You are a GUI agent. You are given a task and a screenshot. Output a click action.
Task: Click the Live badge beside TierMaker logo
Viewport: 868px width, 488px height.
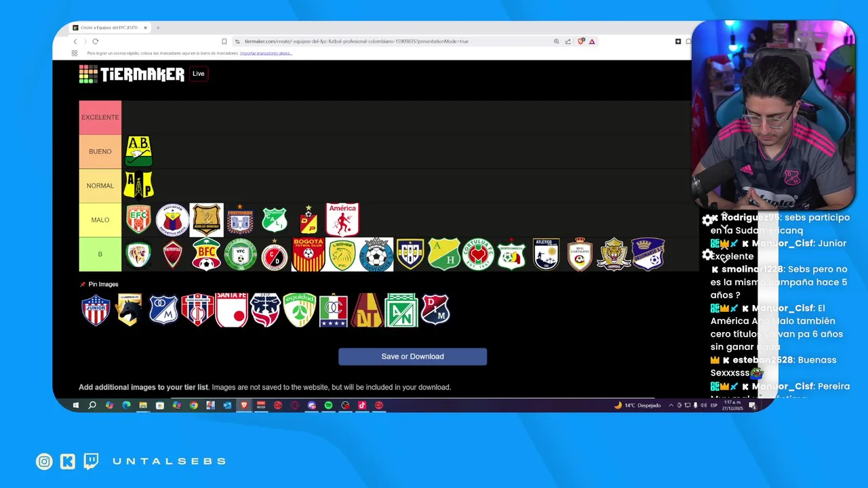[198, 74]
